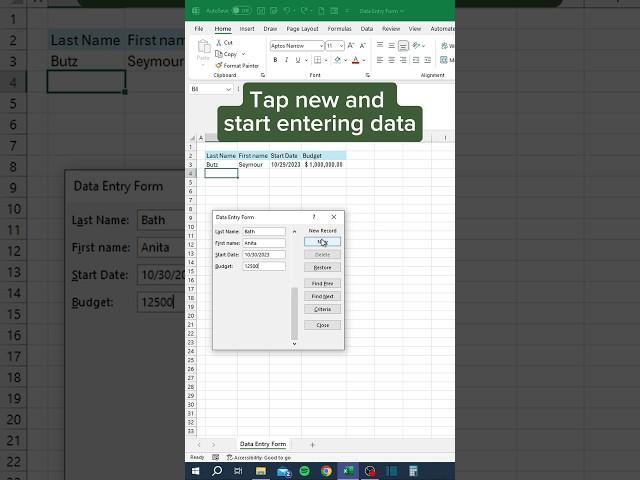Toggle the AutoSave switch
The height and width of the screenshot is (480, 640).
[241, 11]
